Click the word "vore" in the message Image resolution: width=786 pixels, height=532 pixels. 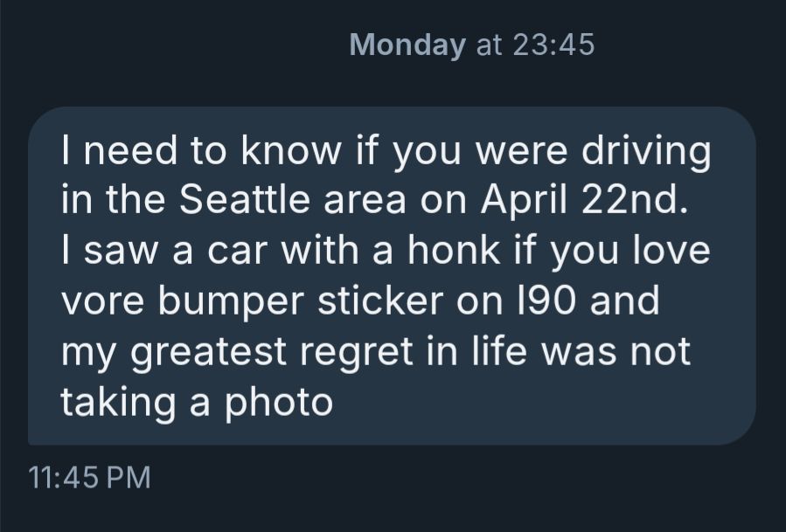click(103, 301)
